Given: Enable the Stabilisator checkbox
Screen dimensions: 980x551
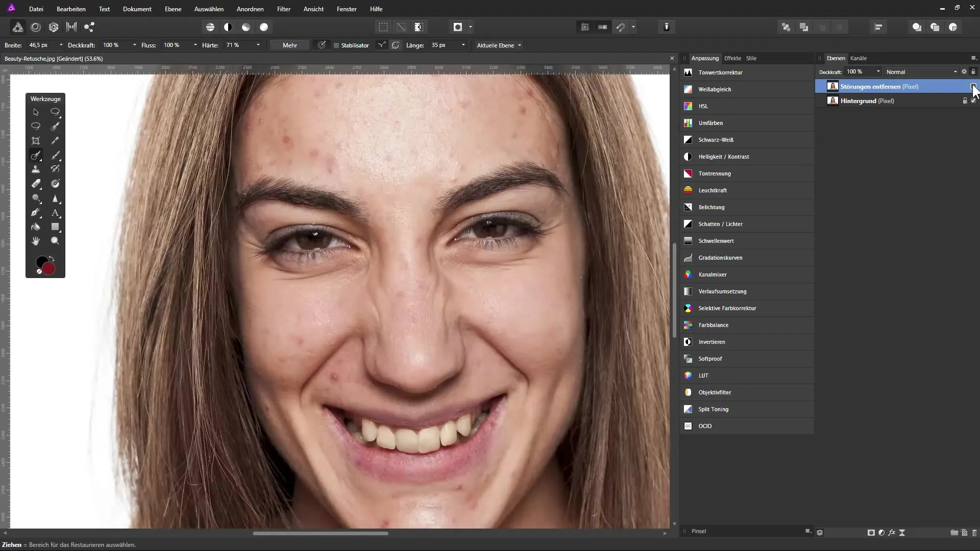Looking at the screenshot, I should 336,45.
